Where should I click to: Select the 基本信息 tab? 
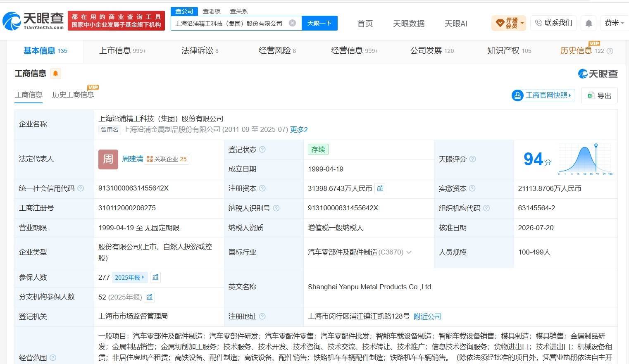(x=45, y=51)
